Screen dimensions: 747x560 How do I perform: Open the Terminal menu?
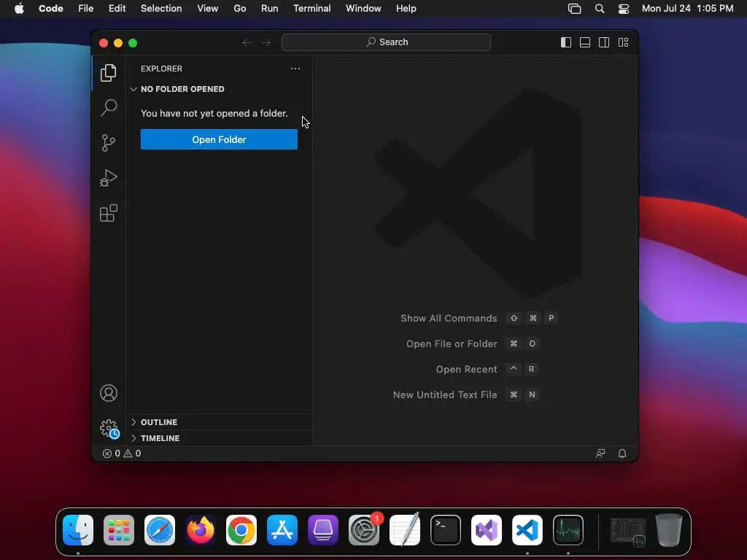click(312, 9)
